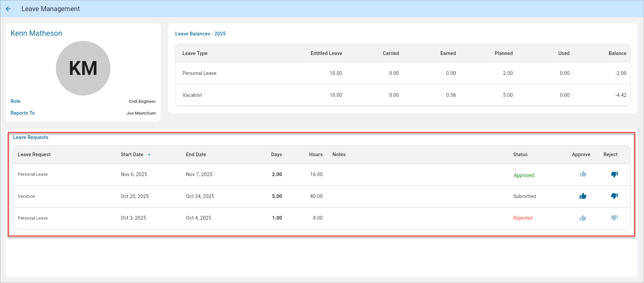Click the Start Date sort arrow

[x=149, y=154]
